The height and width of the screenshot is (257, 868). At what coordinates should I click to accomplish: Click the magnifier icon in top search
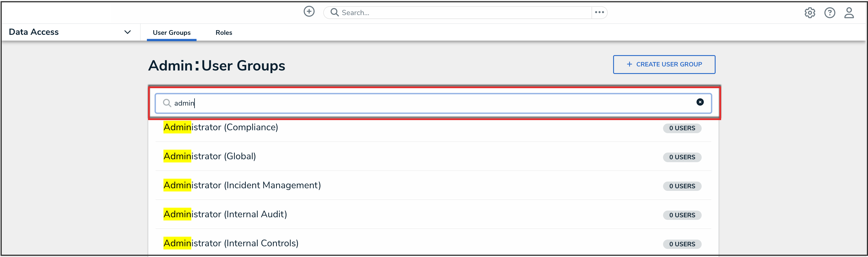click(x=334, y=12)
